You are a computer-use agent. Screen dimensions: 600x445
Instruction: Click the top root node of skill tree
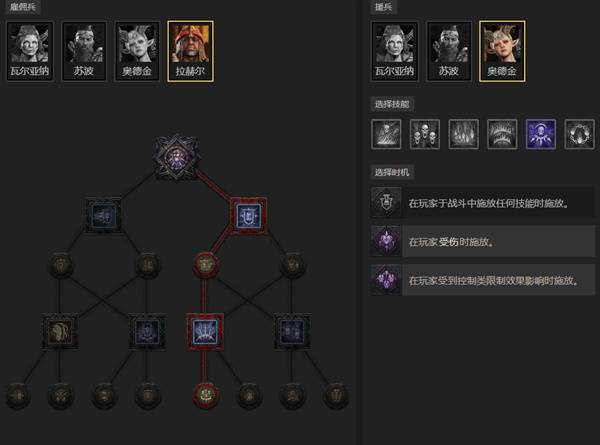[x=177, y=158]
